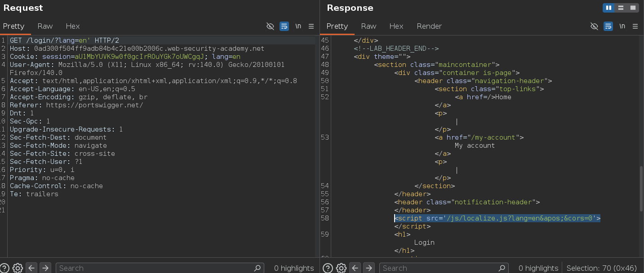Viewport: 644px width, 273px height.
Task: Click the Accept-Encoding header line
Action: tap(79, 97)
